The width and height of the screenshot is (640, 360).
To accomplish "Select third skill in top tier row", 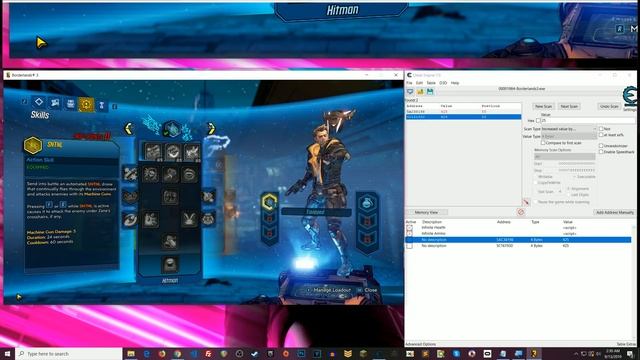I will (x=191, y=151).
